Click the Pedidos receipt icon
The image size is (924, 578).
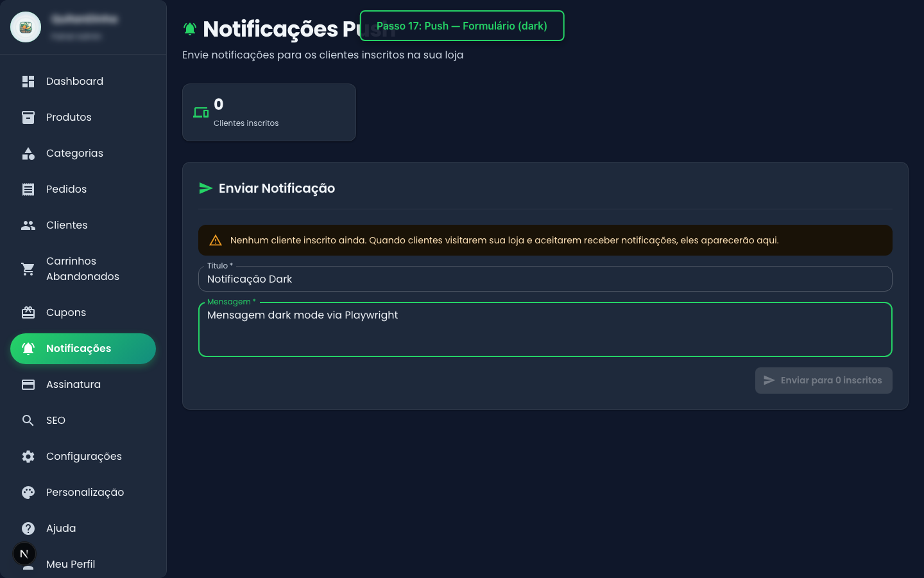[28, 189]
